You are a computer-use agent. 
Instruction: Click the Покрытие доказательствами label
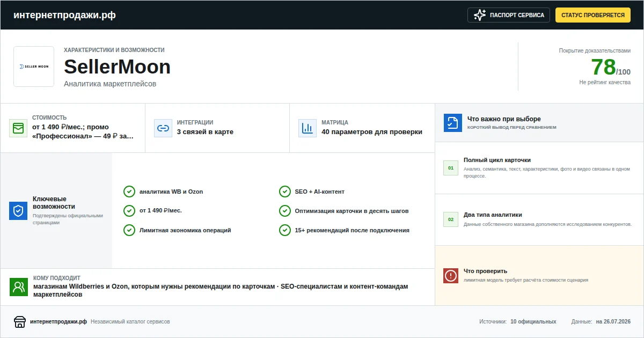click(x=595, y=50)
